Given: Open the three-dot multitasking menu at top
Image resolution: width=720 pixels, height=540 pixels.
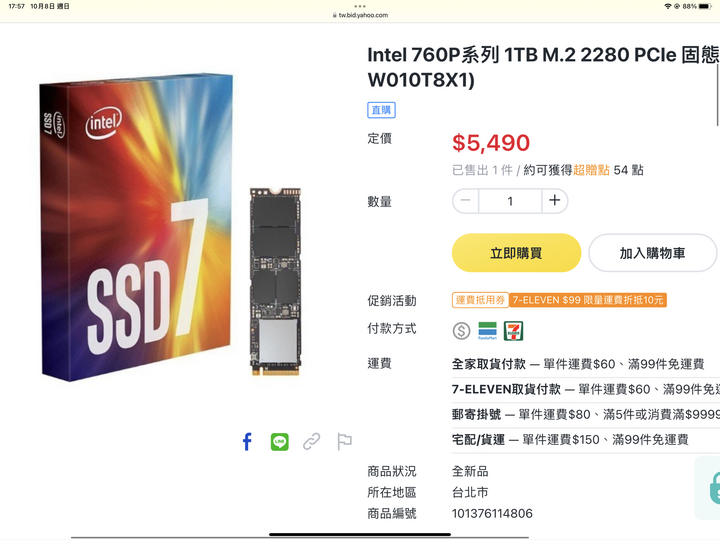Looking at the screenshot, I should click(x=360, y=6).
